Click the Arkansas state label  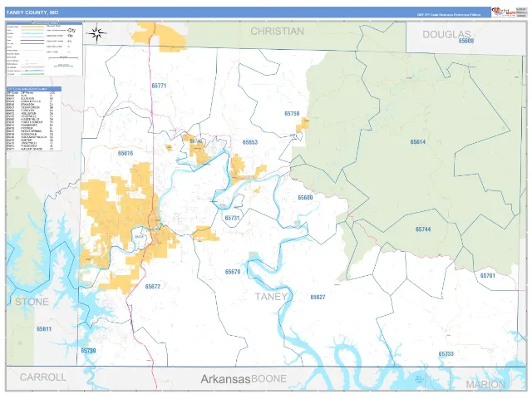pyautogui.click(x=225, y=379)
